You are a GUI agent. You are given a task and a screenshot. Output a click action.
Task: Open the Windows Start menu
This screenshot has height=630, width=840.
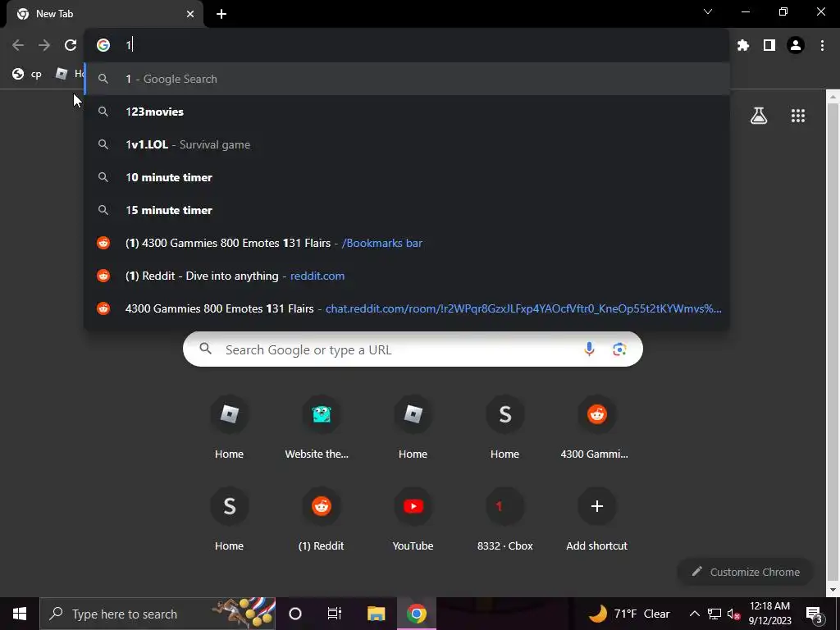(20, 614)
